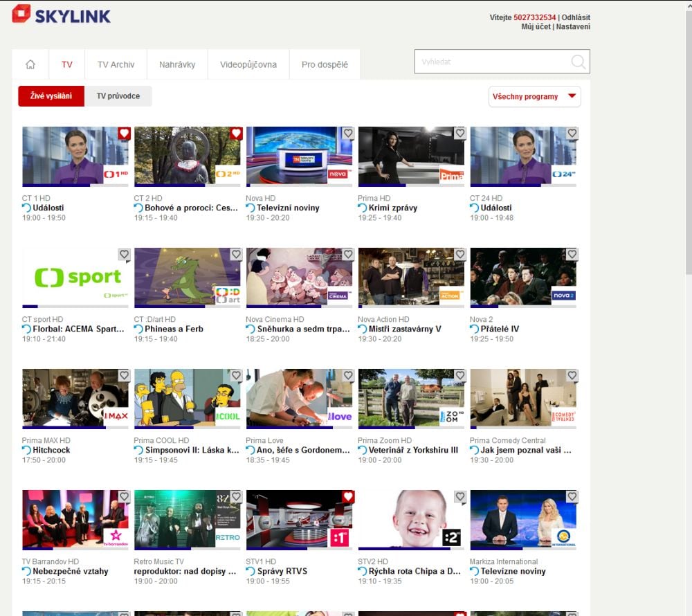
Task: Click Odhlásit to log out
Action: click(576, 17)
